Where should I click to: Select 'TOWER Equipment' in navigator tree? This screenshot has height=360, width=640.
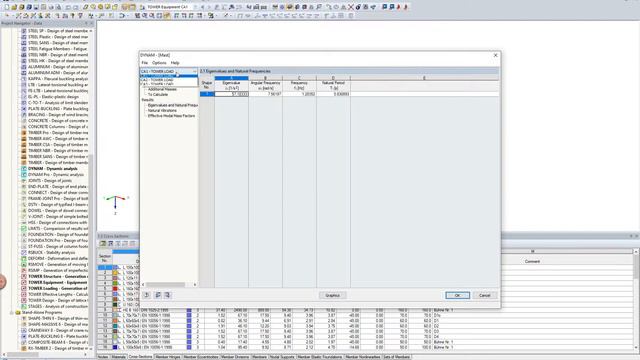tap(57, 282)
